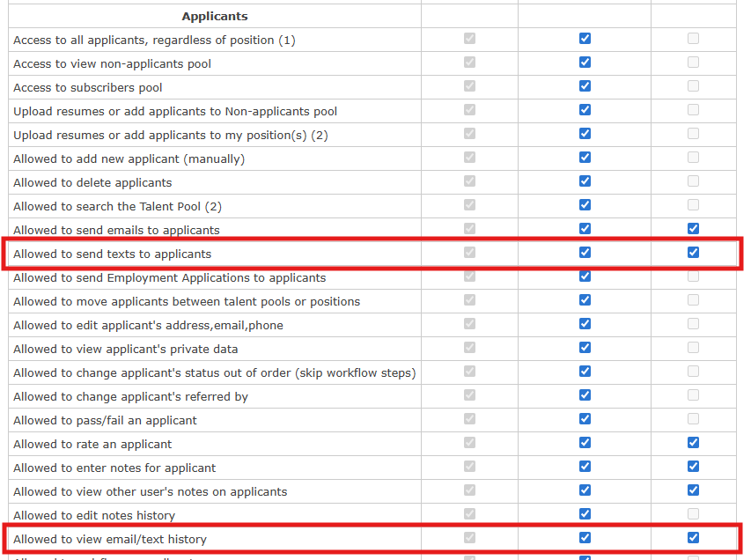Uncheck middle box for move applicants between talent pools
This screenshot has width=751, height=560.
585,300
